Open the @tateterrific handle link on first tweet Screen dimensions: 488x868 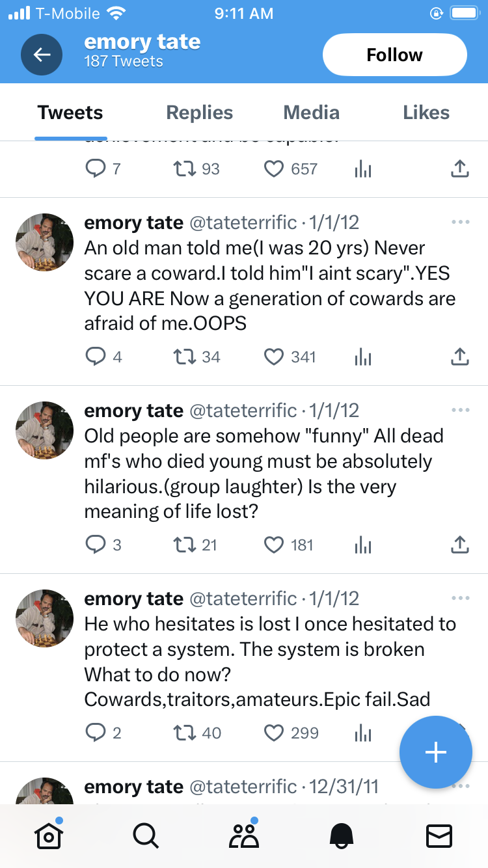(243, 223)
